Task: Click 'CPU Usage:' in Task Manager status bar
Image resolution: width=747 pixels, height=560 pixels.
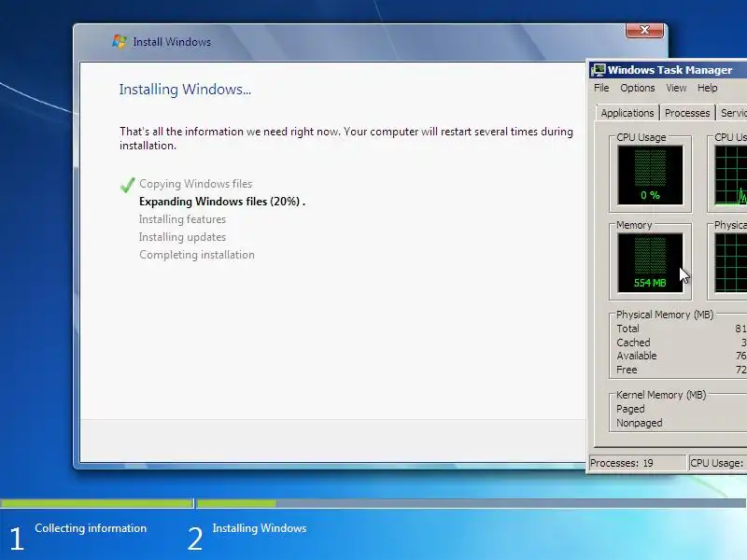Action: [716, 463]
